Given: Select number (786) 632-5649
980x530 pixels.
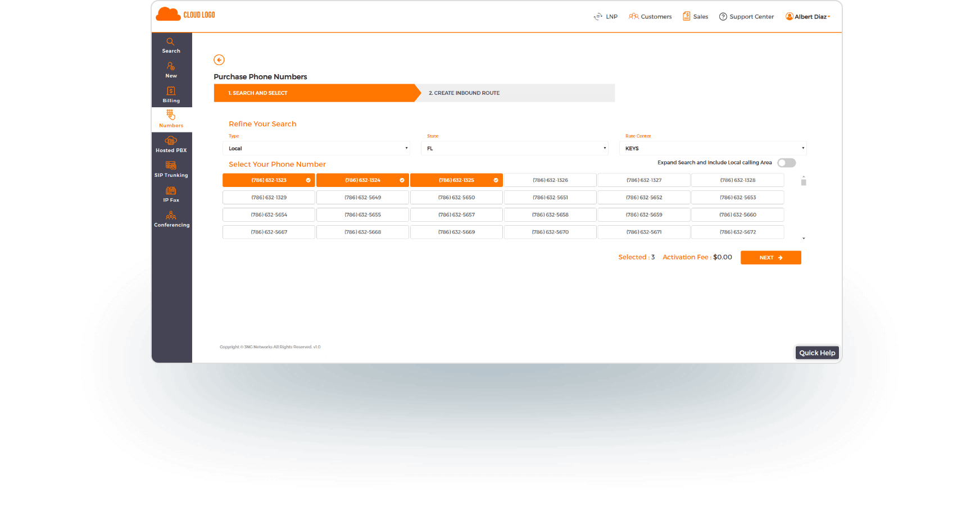Looking at the screenshot, I should point(362,198).
